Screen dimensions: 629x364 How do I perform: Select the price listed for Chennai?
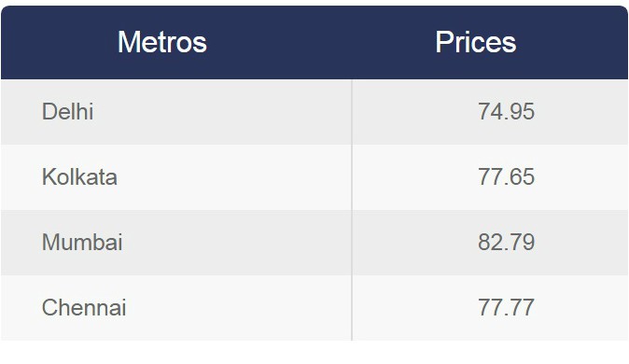[506, 308]
